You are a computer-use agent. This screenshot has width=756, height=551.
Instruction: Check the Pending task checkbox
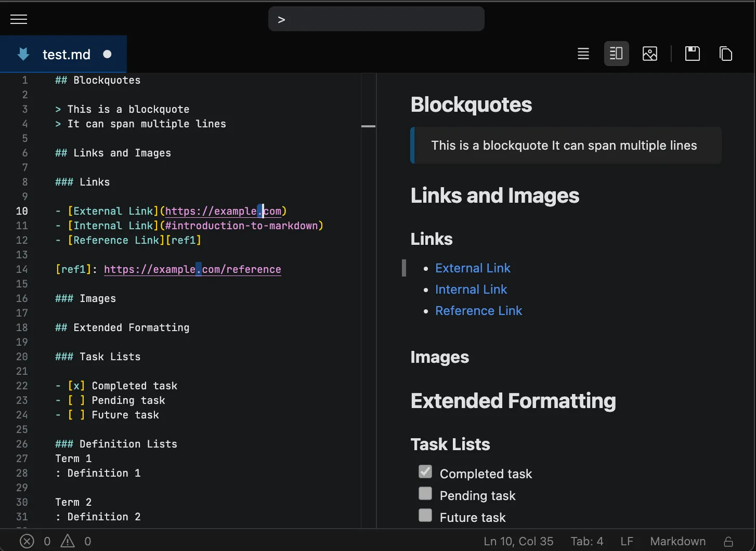click(425, 493)
